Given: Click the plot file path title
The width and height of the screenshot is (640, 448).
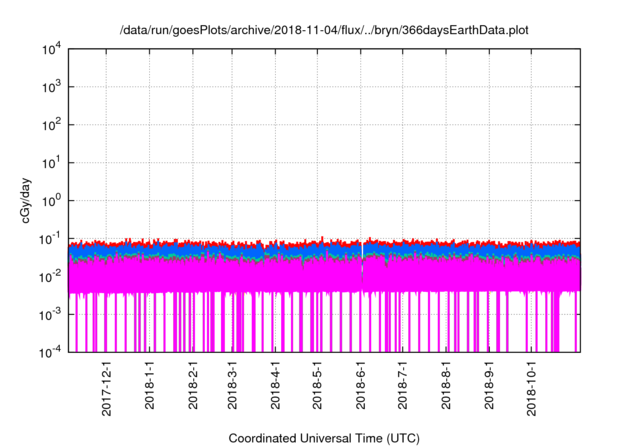Looking at the screenshot, I should point(324,30).
